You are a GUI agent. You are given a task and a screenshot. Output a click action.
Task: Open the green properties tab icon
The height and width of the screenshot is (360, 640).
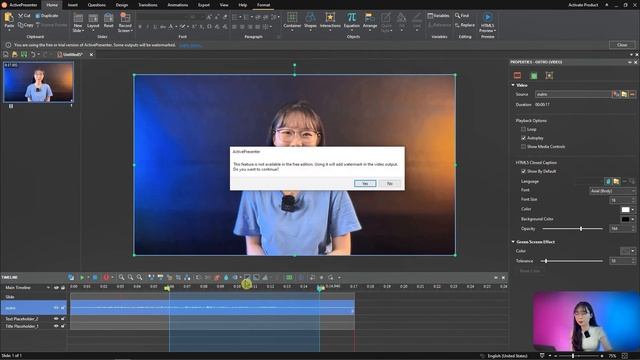[x=533, y=76]
